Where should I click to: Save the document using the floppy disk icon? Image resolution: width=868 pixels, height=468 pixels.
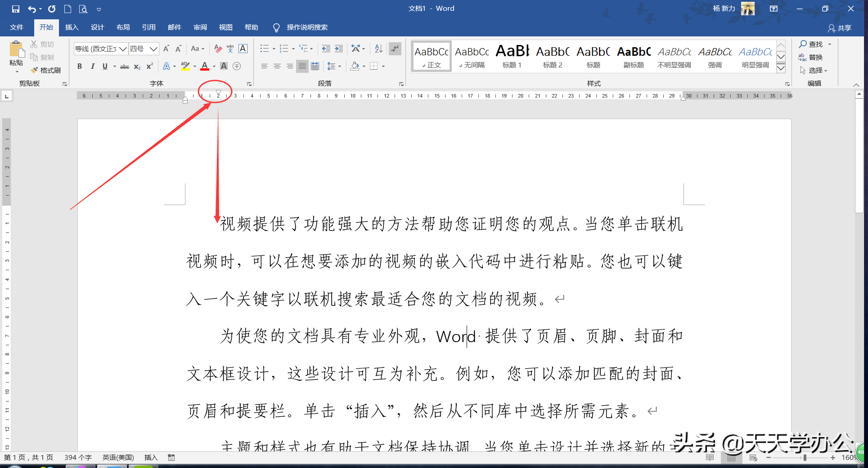(x=16, y=9)
